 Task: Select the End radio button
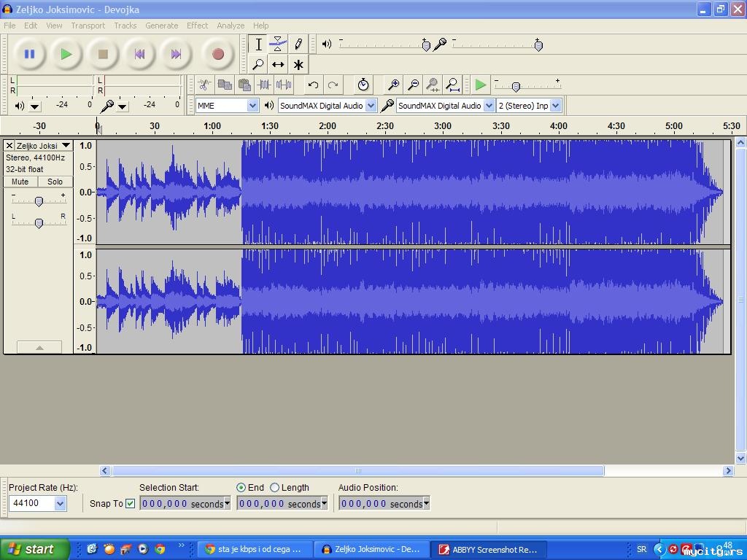tap(241, 487)
